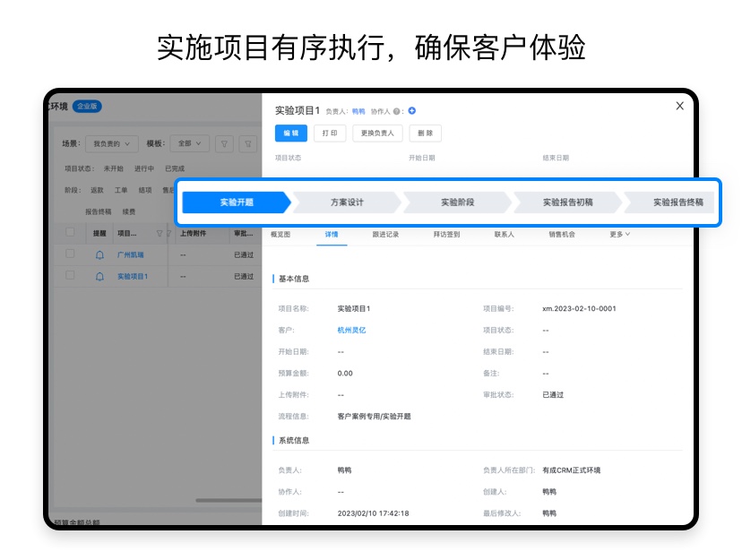Click the 更换负责人 button

(x=377, y=134)
